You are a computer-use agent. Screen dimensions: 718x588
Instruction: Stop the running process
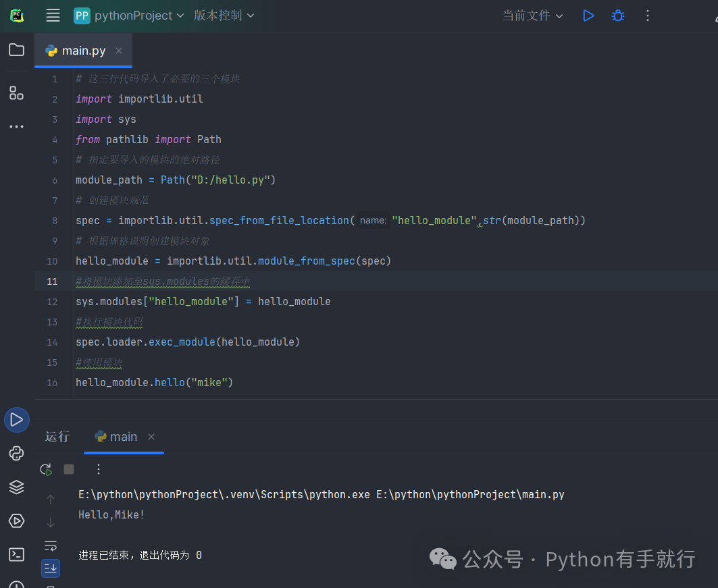coord(69,469)
